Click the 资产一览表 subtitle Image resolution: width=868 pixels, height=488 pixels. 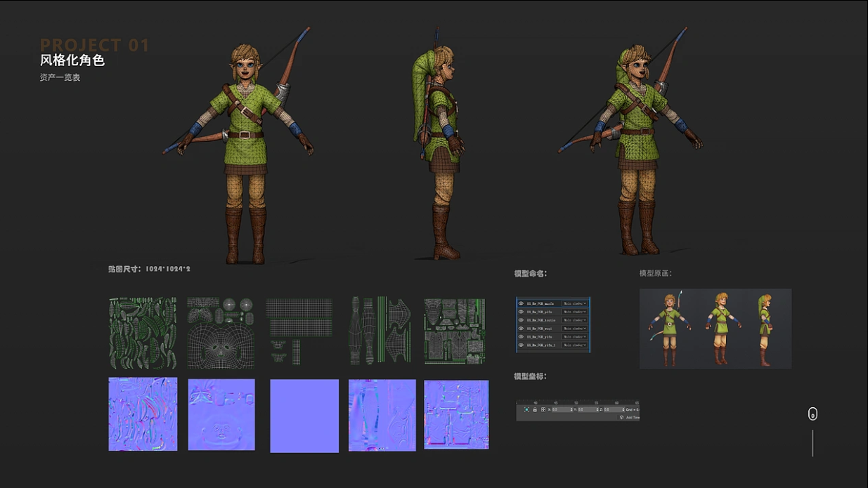click(60, 78)
